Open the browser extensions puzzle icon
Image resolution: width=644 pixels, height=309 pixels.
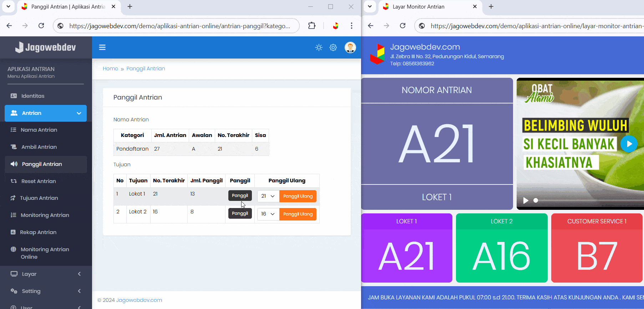pos(312,26)
